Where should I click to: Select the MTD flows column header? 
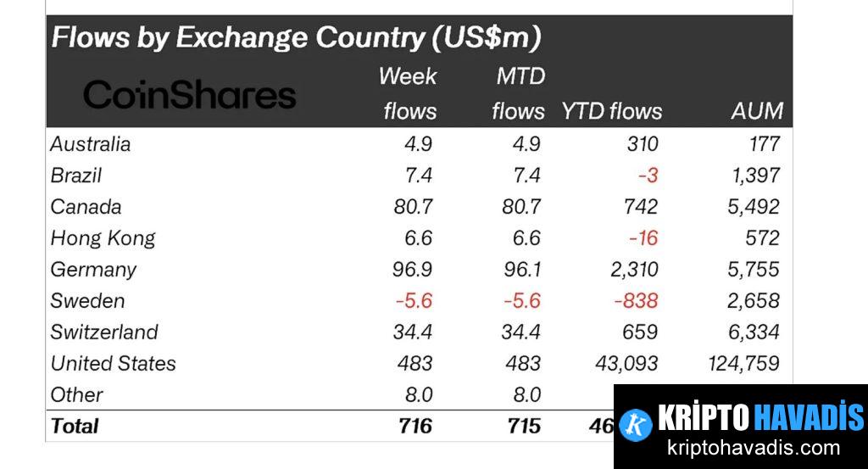point(518,93)
